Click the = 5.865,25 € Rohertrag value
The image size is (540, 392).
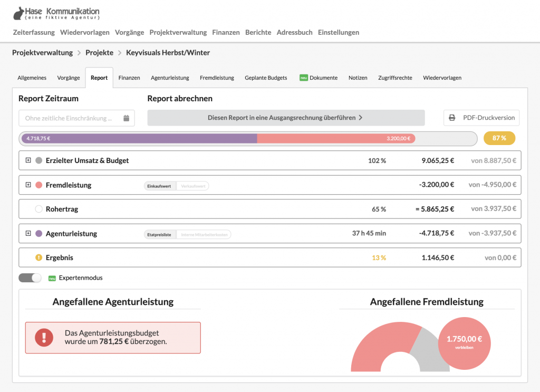[x=435, y=209]
